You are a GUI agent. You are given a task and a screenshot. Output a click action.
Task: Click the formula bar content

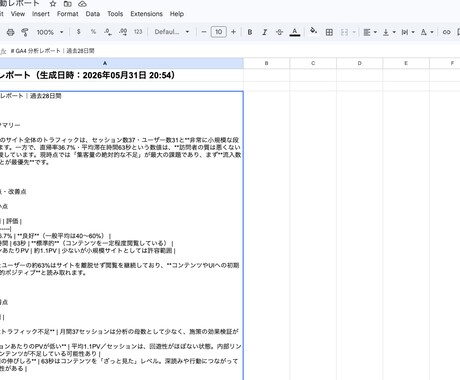point(52,51)
